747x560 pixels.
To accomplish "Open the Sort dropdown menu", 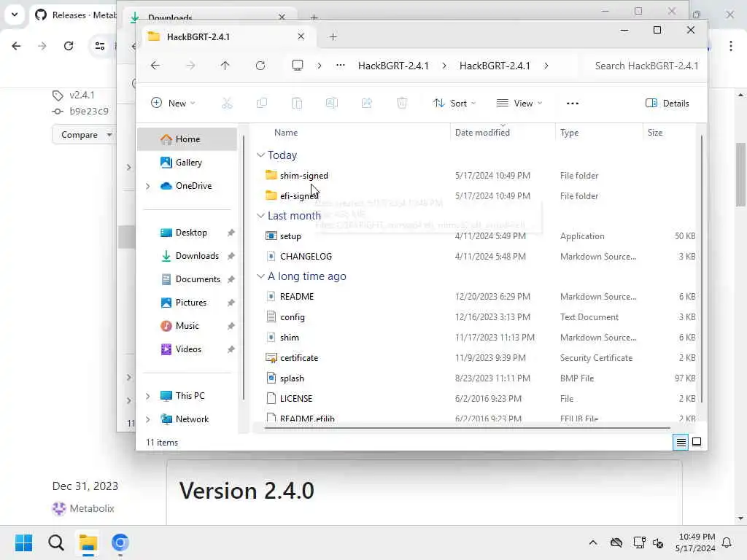I will [x=454, y=104].
